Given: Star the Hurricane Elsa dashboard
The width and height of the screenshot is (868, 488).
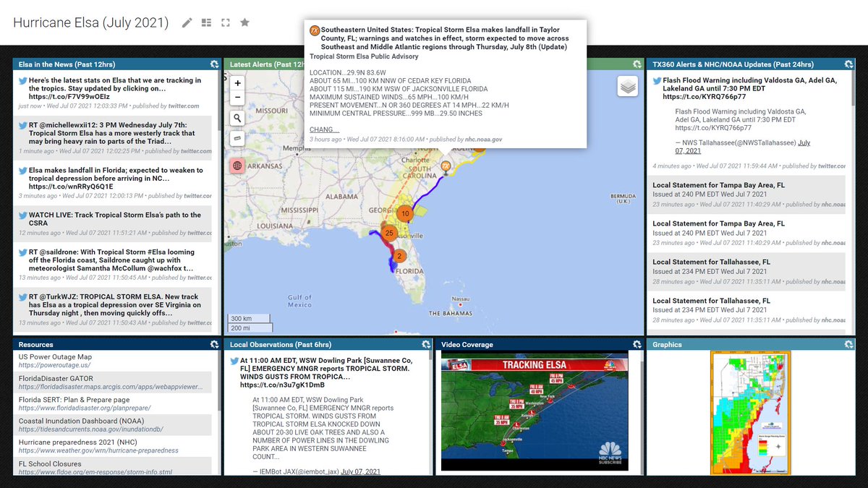Looking at the screenshot, I should pos(244,22).
